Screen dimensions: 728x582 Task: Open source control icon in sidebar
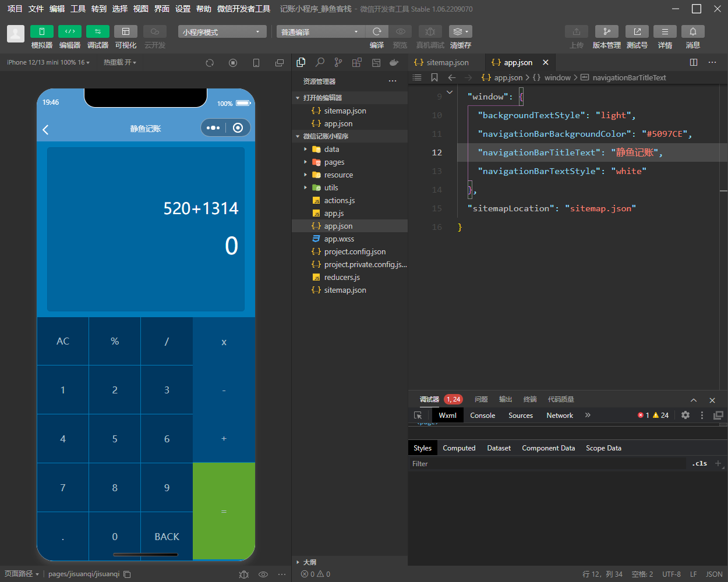338,62
